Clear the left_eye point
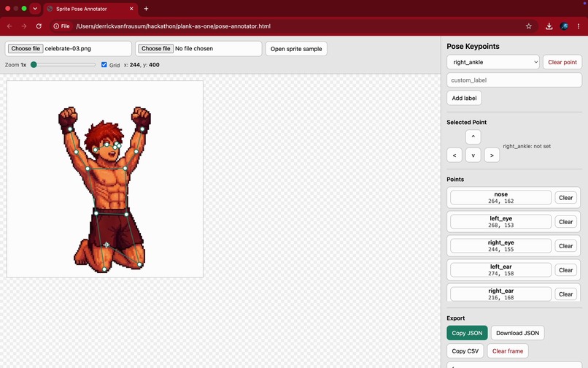 pyautogui.click(x=565, y=221)
